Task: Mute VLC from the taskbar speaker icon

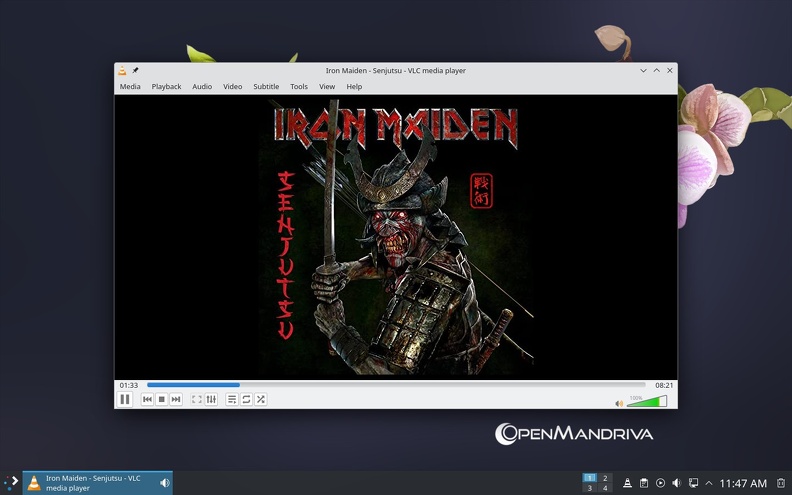Action: coord(165,483)
